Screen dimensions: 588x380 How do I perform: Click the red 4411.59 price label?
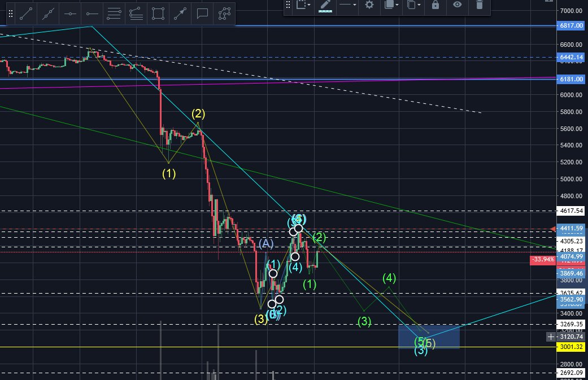pos(570,228)
